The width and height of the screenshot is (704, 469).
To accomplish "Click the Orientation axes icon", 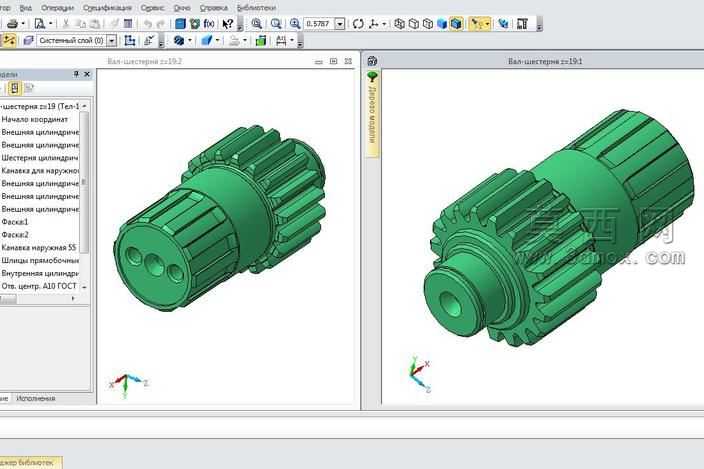I will [x=374, y=24].
